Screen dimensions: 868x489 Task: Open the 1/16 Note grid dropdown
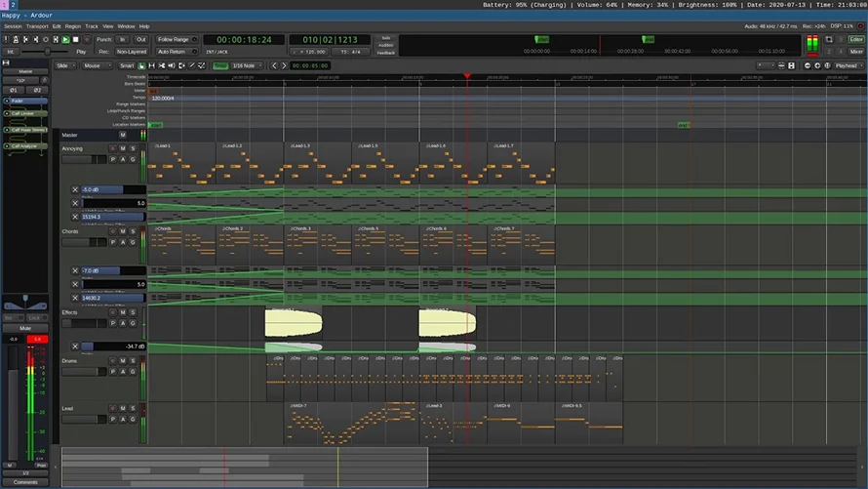click(x=247, y=65)
